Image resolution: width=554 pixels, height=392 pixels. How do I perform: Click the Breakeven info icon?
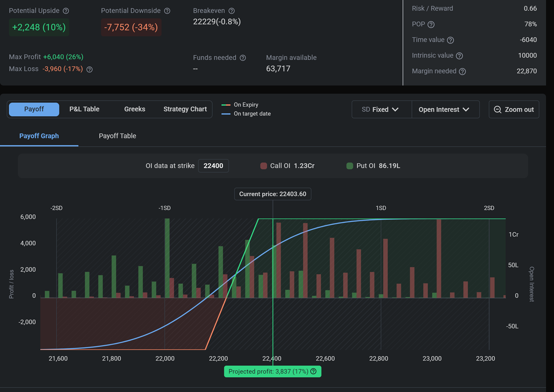[232, 11]
